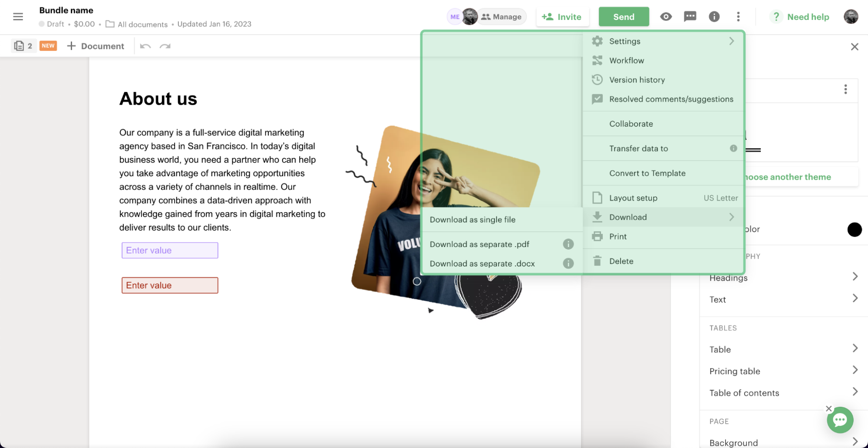Viewport: 868px width, 448px height.
Task: Click Updated Jan 16, 2023 text
Action: tap(214, 24)
